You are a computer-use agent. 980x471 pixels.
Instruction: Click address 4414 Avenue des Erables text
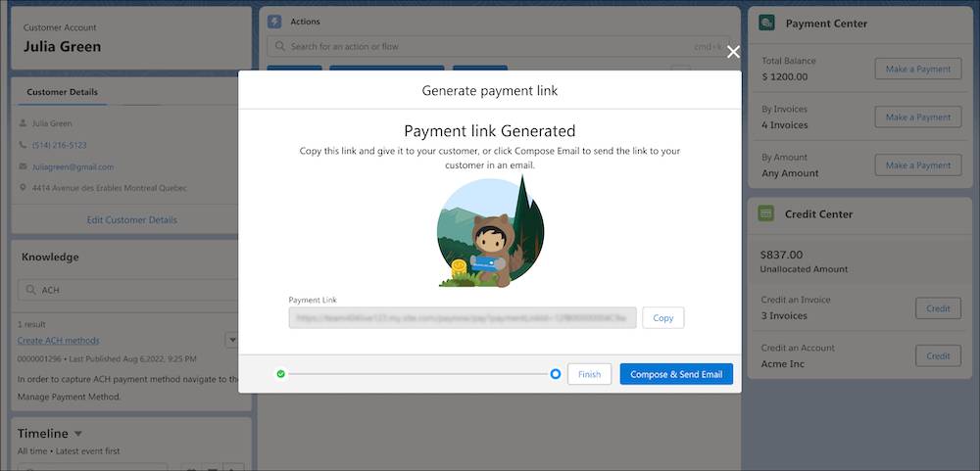(x=110, y=187)
